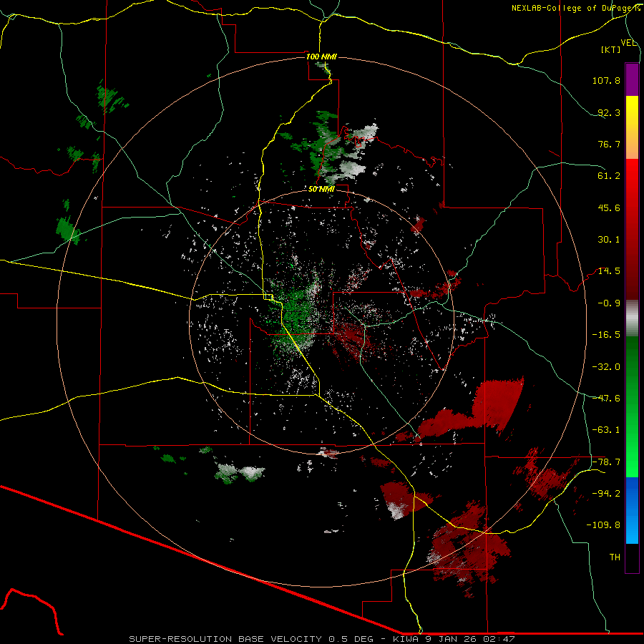Click the -109.8 velocity scale value
This screenshot has width=644, height=644.
coord(603,525)
